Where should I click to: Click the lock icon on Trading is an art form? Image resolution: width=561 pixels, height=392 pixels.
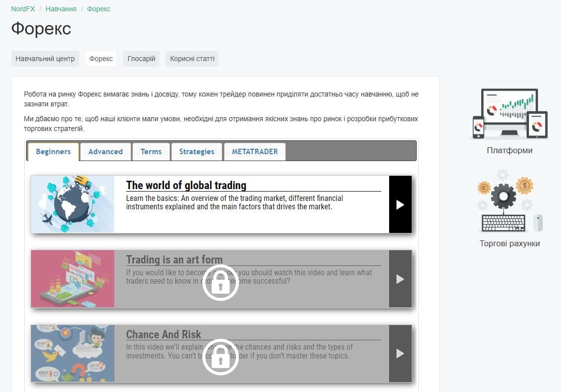(220, 283)
